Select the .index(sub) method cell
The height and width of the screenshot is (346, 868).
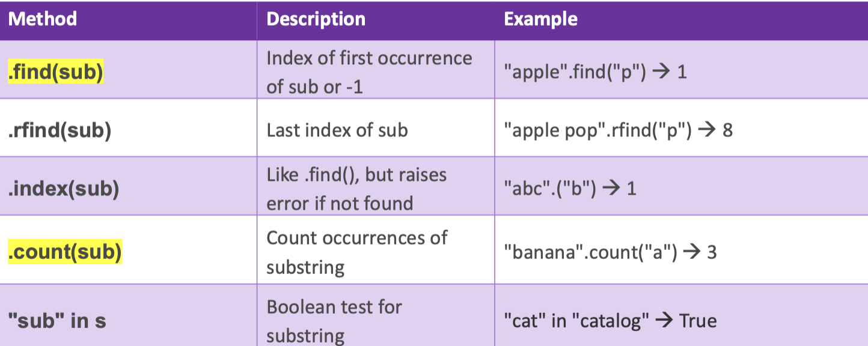tap(64, 189)
